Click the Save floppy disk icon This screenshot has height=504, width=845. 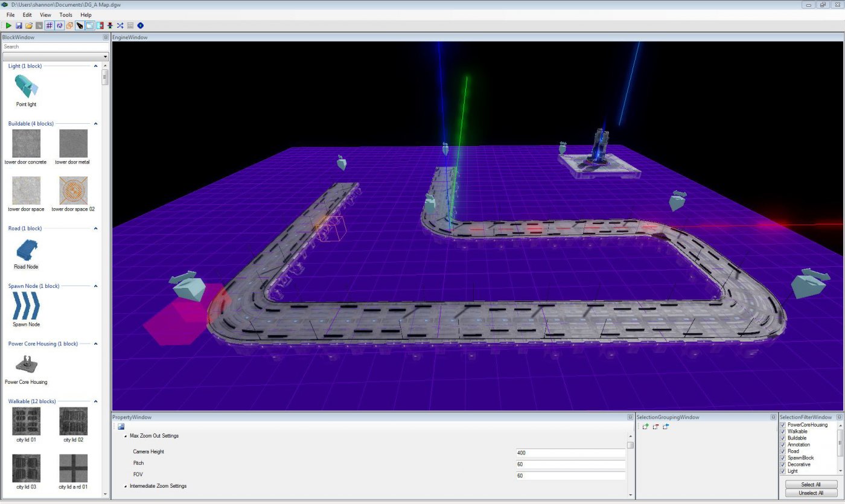19,25
